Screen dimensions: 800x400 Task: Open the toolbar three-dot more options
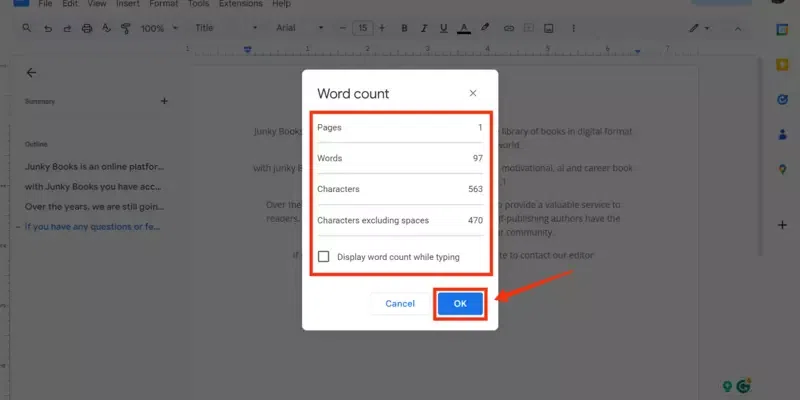573,29
